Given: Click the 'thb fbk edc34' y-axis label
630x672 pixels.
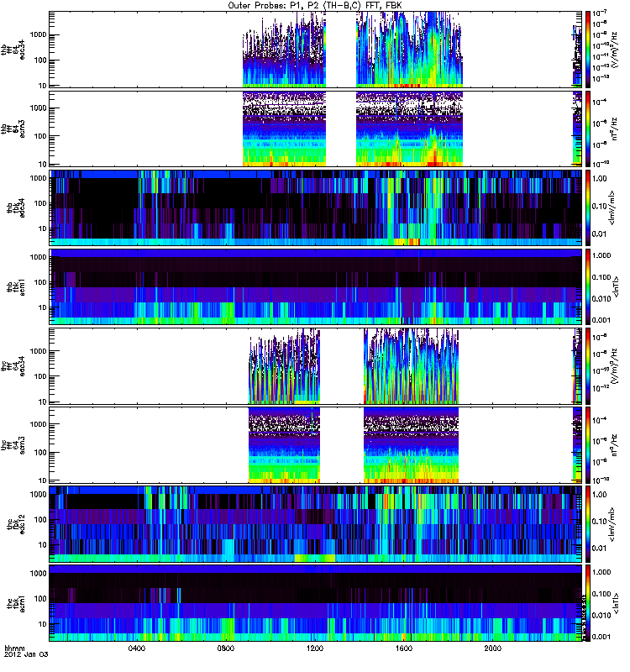Looking at the screenshot, I should pyautogui.click(x=15, y=207).
